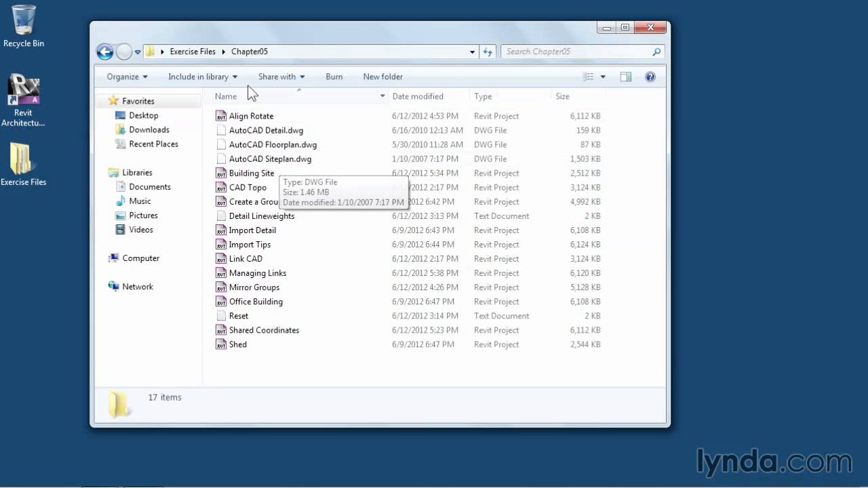
Task: Select Pictures library
Action: click(143, 215)
